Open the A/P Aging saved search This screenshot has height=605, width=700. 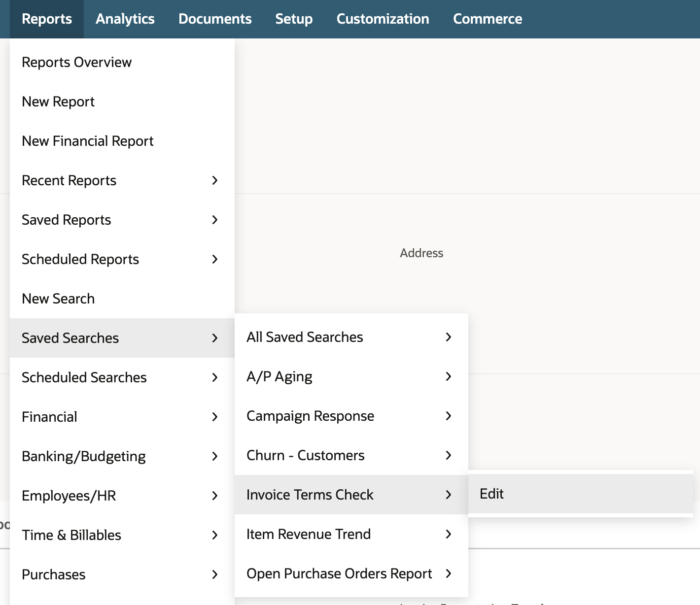(351, 376)
